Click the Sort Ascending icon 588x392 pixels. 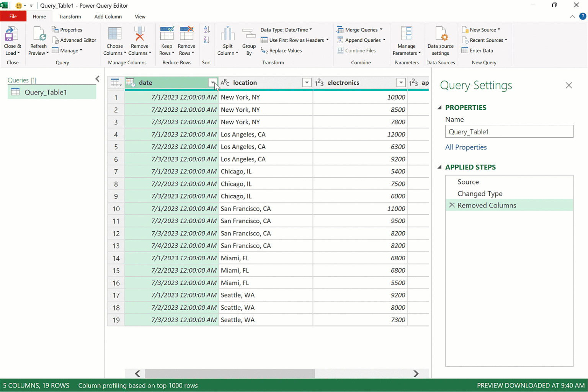(207, 30)
